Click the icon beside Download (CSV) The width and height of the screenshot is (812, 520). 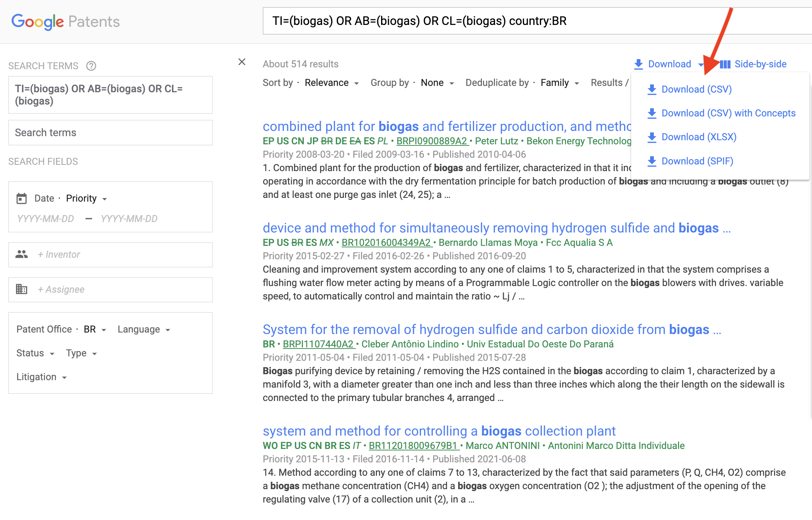652,90
